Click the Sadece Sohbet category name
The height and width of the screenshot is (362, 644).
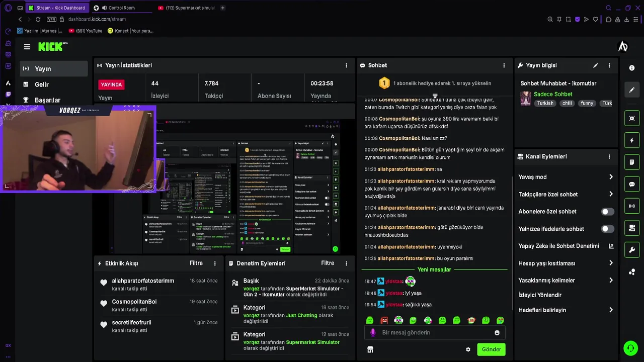coord(553,94)
